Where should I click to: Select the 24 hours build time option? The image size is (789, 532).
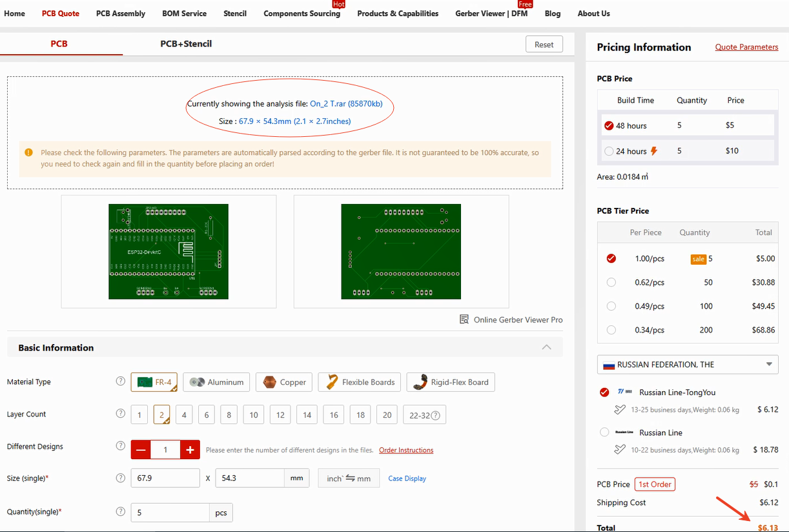609,151
